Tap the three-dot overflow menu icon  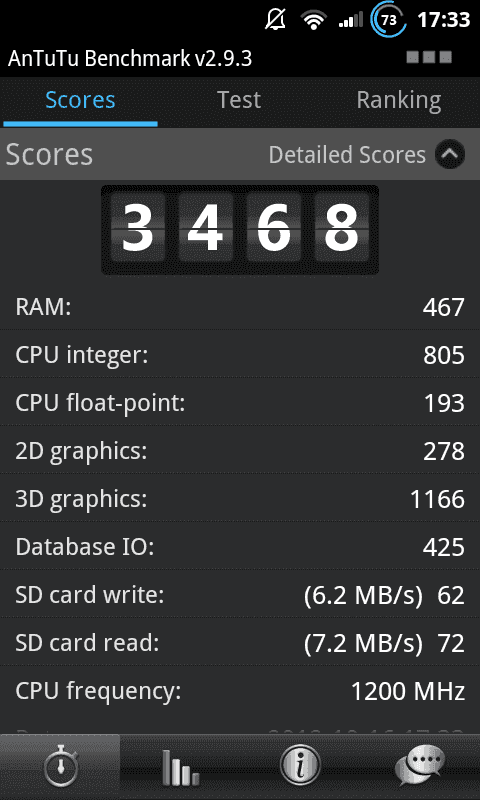429,57
